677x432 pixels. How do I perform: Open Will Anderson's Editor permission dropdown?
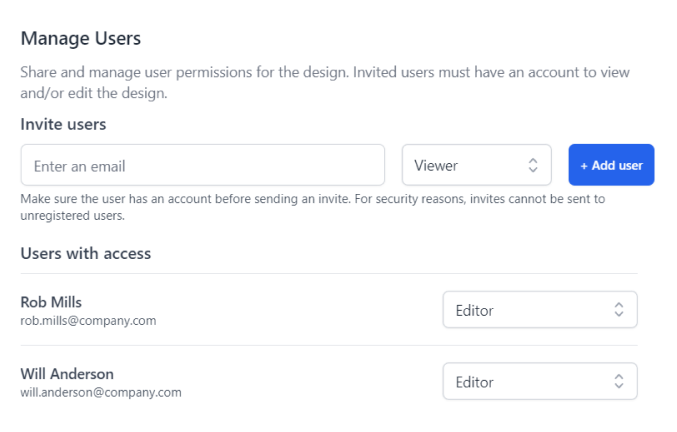pyautogui.click(x=539, y=381)
